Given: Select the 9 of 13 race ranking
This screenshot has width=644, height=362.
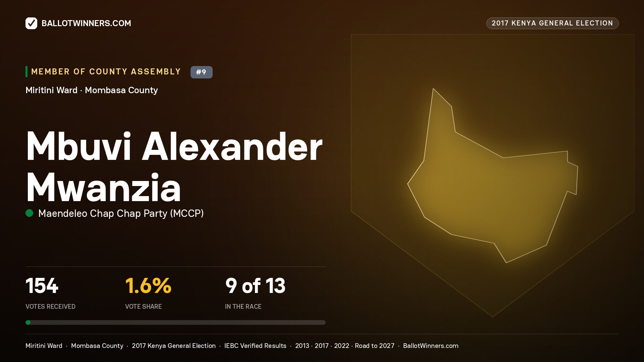Looking at the screenshot, I should [255, 286].
